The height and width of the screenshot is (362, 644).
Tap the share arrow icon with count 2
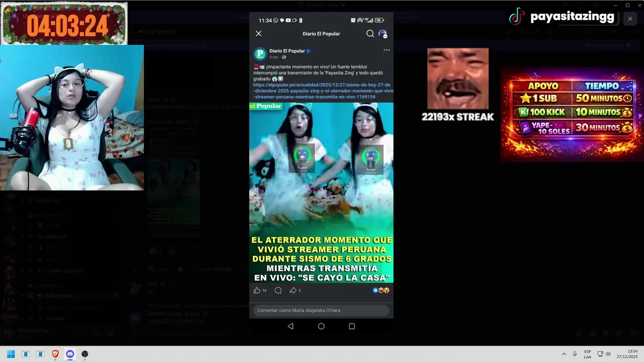coord(293,291)
